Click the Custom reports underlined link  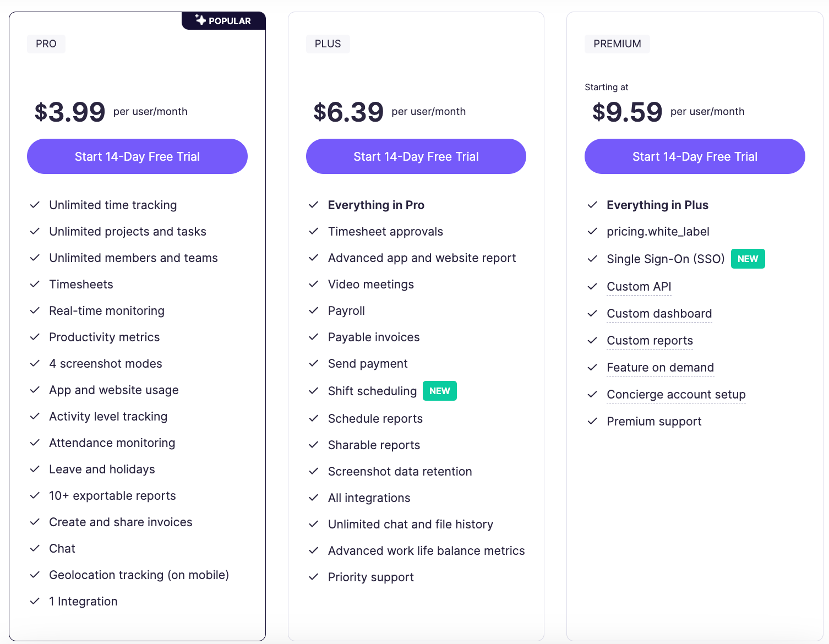coord(650,340)
